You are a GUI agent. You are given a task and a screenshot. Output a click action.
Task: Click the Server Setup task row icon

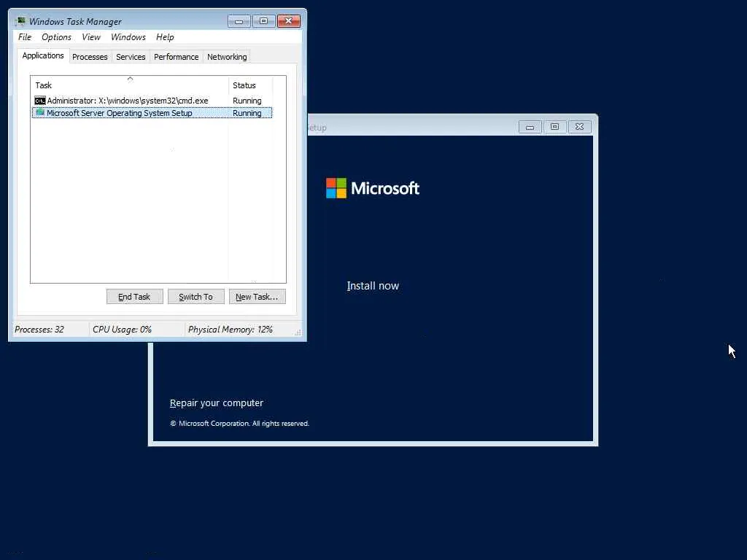coord(40,113)
